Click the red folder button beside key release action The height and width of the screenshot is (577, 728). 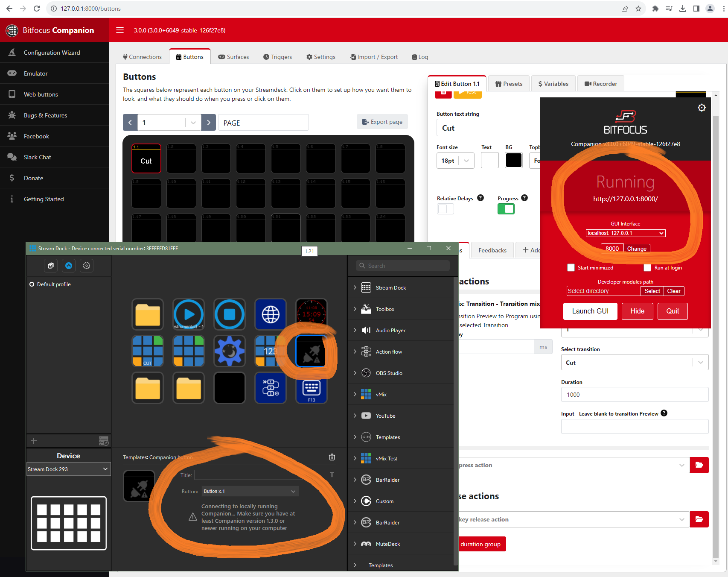(699, 519)
